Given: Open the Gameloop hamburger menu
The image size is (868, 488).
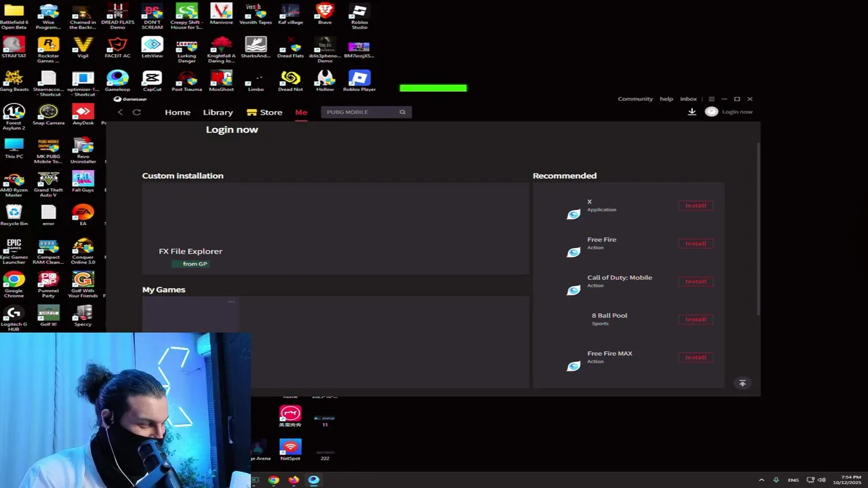Looking at the screenshot, I should pyautogui.click(x=711, y=99).
